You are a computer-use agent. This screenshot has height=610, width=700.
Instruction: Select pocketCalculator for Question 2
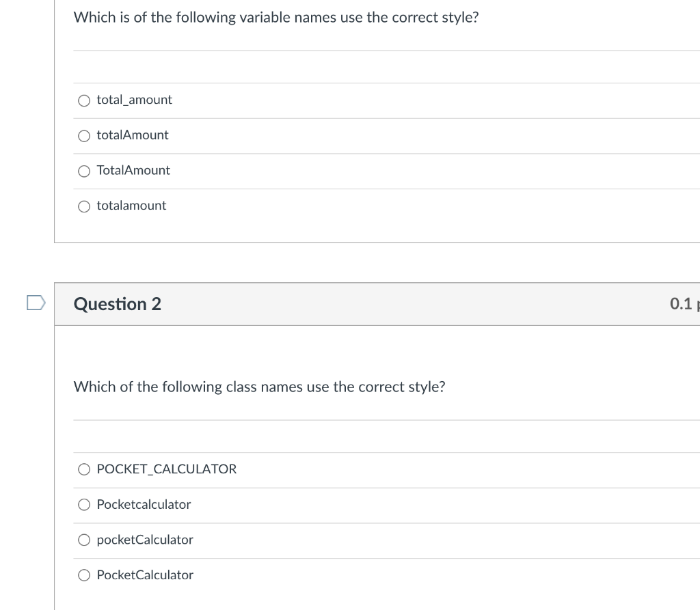pyautogui.click(x=83, y=540)
